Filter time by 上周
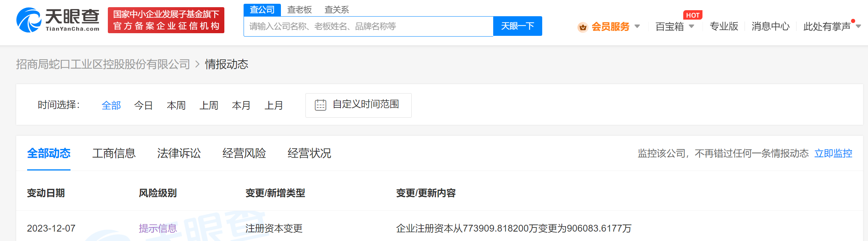 pyautogui.click(x=209, y=106)
